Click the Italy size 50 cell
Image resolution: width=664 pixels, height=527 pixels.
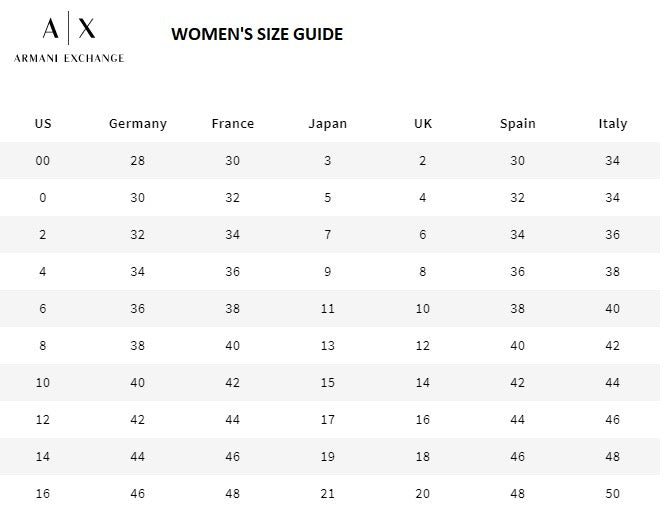613,494
